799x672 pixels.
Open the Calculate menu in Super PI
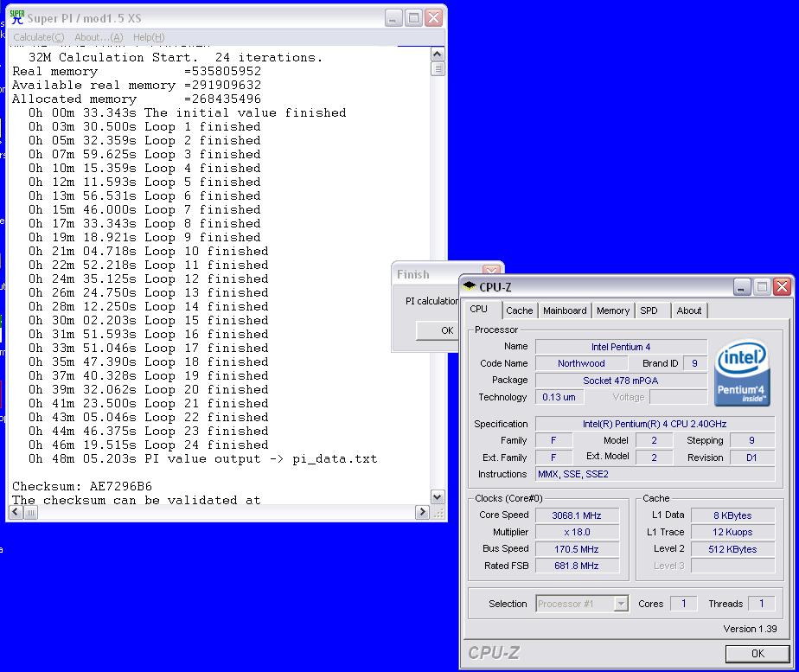coord(39,37)
